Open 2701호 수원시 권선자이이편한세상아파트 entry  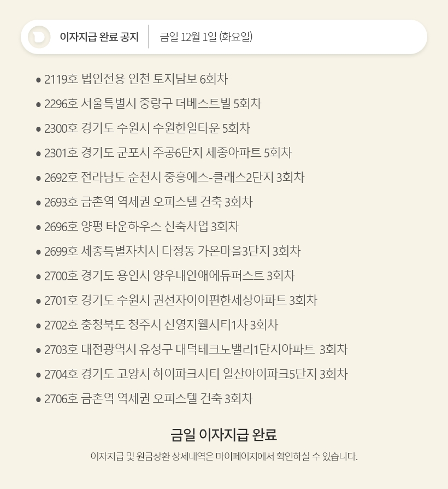pyautogui.click(x=180, y=301)
